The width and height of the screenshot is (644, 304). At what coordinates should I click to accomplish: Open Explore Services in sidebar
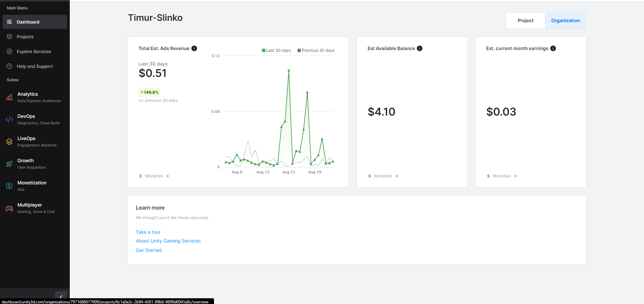click(34, 51)
